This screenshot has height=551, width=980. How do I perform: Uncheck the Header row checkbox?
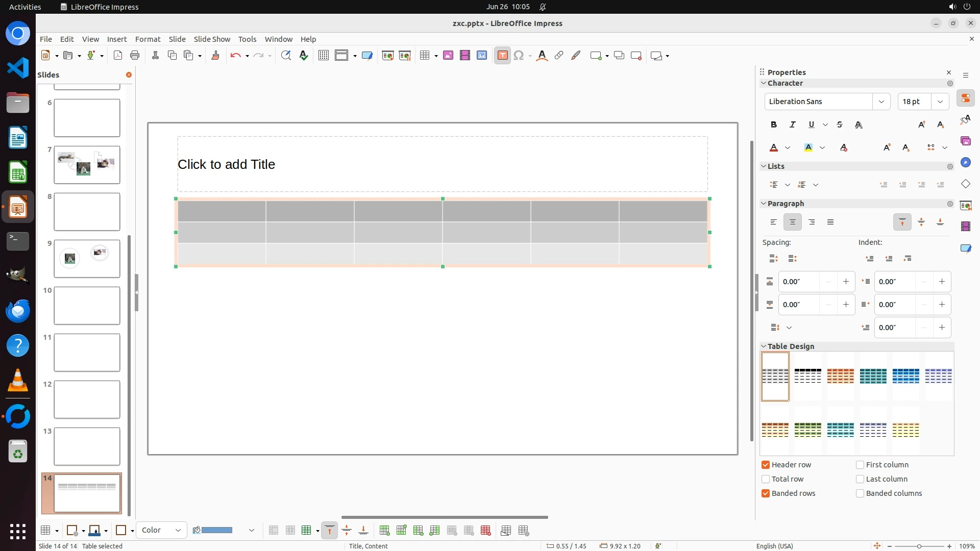click(x=766, y=465)
